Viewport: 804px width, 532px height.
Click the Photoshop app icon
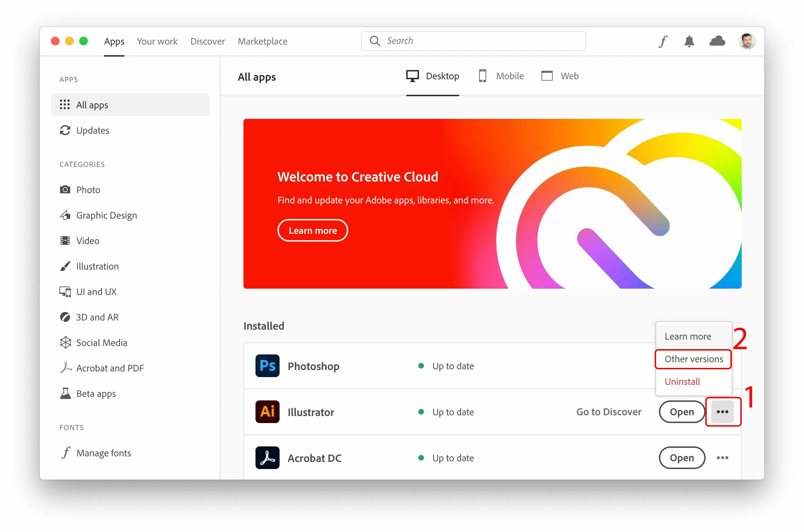[x=268, y=366]
